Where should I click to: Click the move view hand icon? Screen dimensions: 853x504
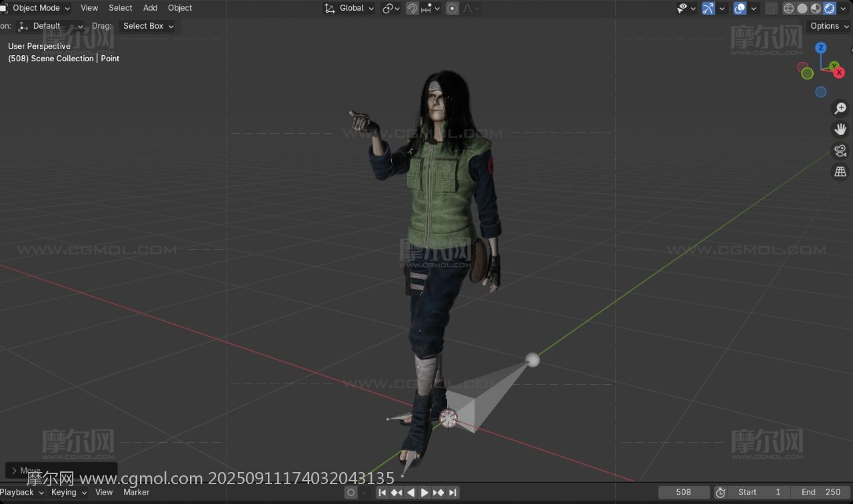[x=840, y=129]
